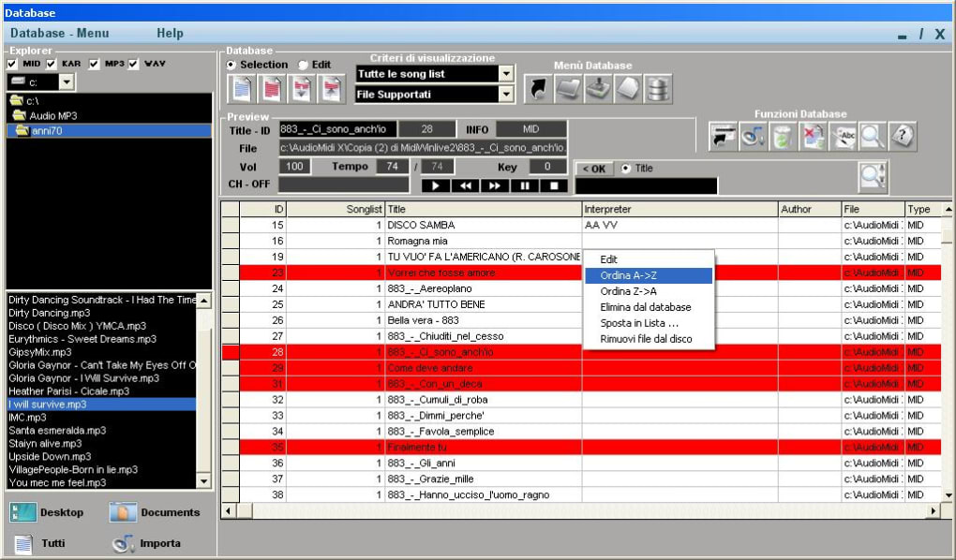The height and width of the screenshot is (560, 956).
Task: Open the Tutte le song list dropdown
Action: (506, 74)
